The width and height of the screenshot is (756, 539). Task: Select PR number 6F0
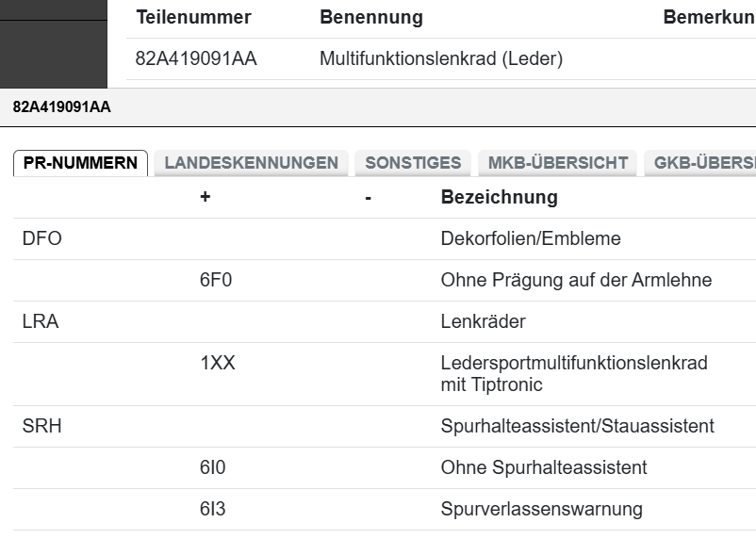tap(216, 280)
